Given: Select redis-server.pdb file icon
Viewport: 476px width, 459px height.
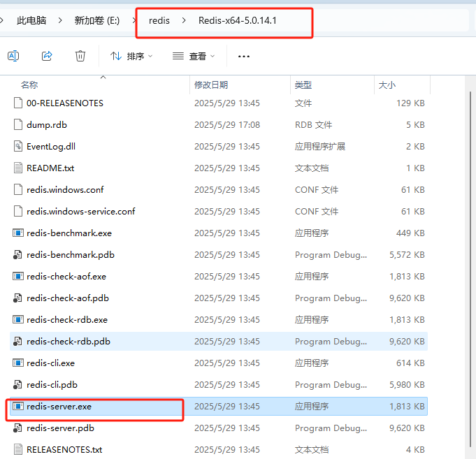Looking at the screenshot, I should [x=17, y=428].
